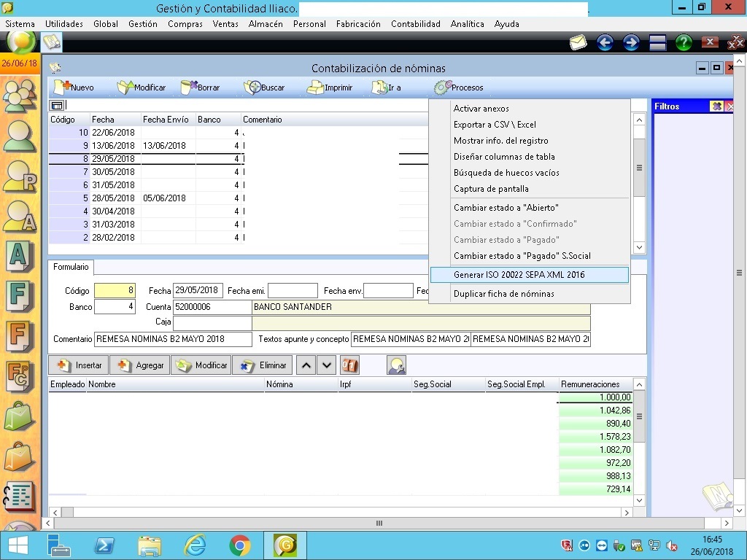
Task: Switch to the Formulario tab
Action: (x=71, y=267)
